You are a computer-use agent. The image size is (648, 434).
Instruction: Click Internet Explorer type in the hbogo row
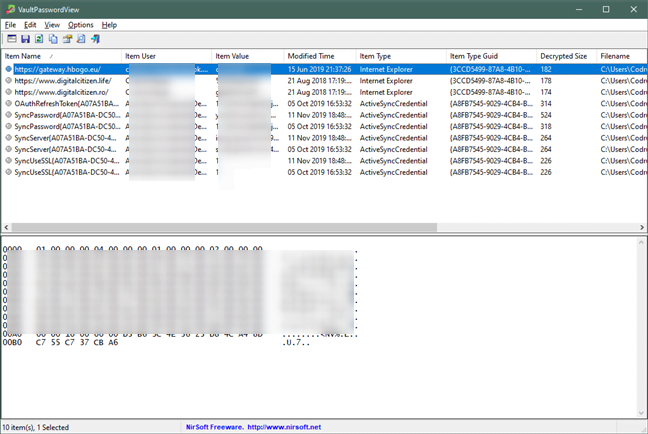pos(386,69)
